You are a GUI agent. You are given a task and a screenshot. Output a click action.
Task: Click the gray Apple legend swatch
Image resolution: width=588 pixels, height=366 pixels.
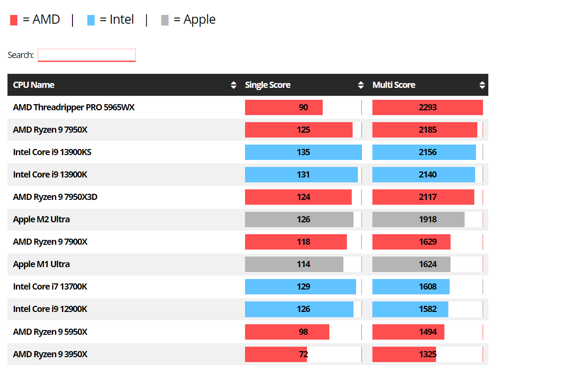tap(165, 20)
